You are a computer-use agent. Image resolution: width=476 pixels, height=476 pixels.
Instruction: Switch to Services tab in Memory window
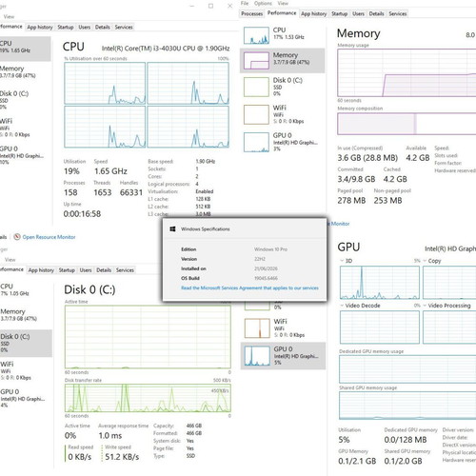point(398,13)
